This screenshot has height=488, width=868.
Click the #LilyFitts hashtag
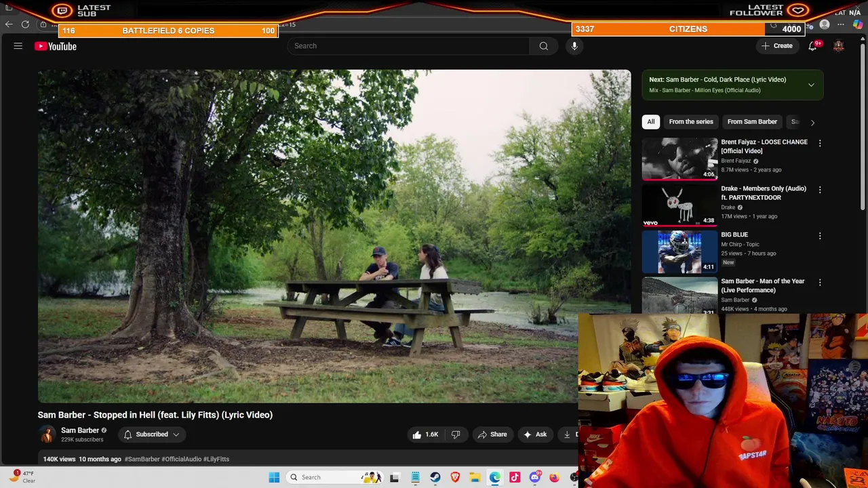(x=216, y=459)
